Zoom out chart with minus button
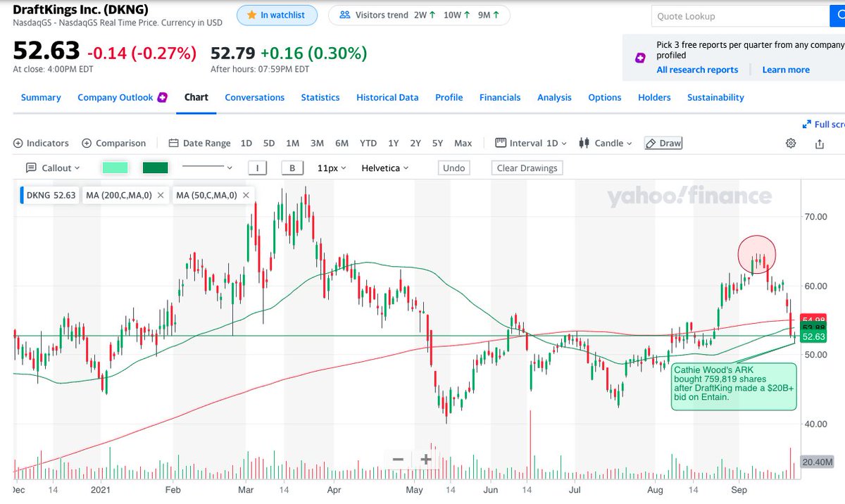Screen dimensions: 845x504 (x=398, y=460)
